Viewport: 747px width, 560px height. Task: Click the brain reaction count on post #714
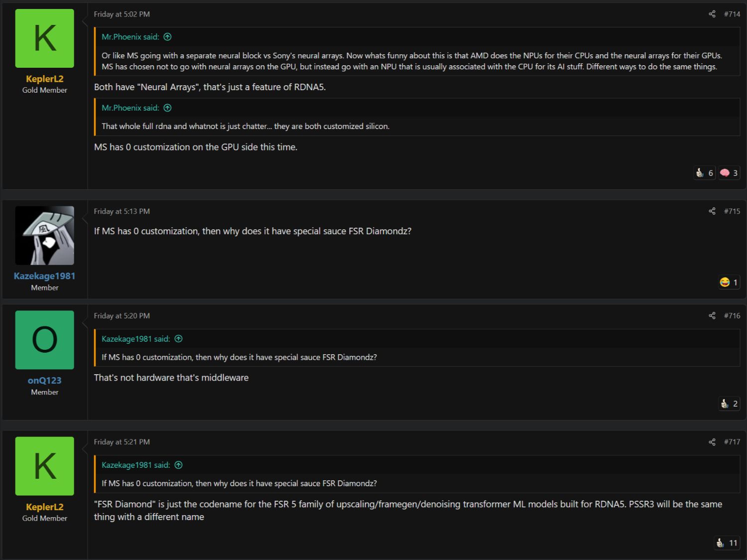point(729,173)
